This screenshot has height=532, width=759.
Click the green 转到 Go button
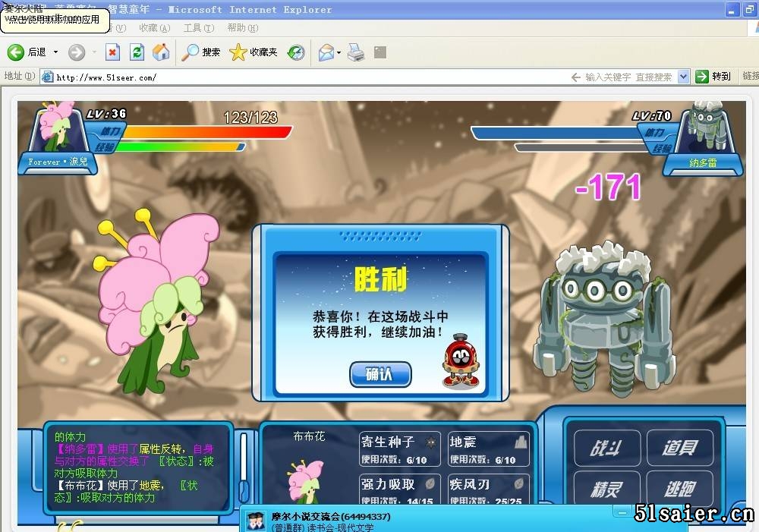pos(713,77)
